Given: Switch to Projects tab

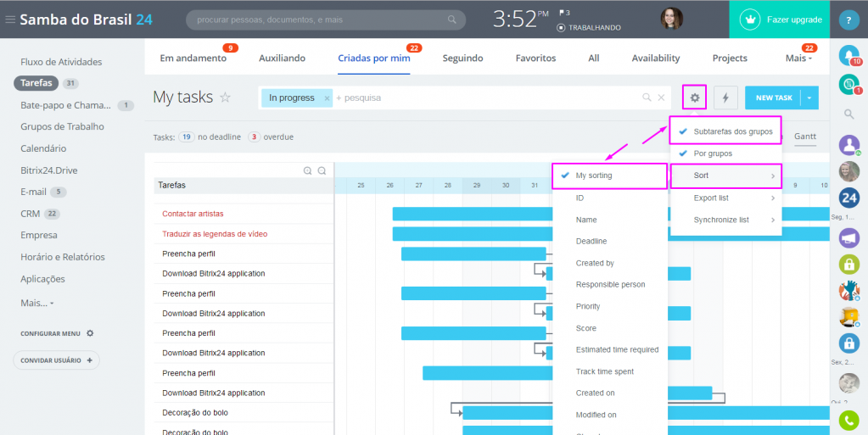Looking at the screenshot, I should (x=730, y=59).
